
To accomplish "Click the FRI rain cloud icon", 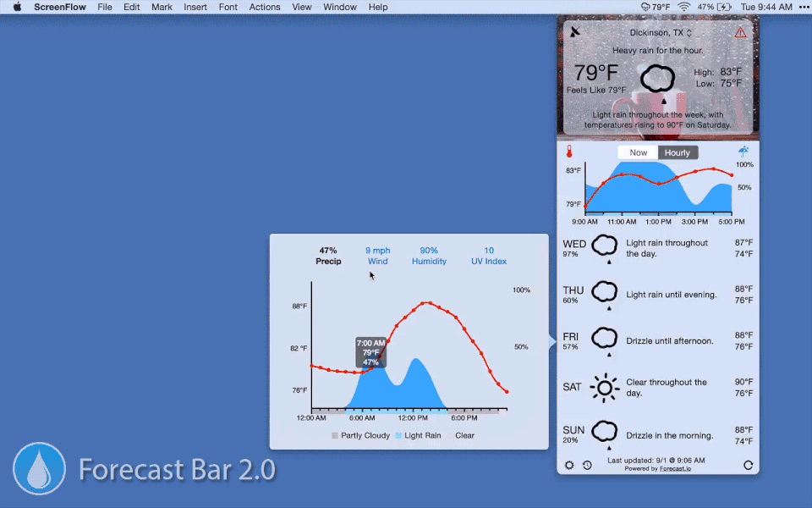I will click(x=604, y=341).
